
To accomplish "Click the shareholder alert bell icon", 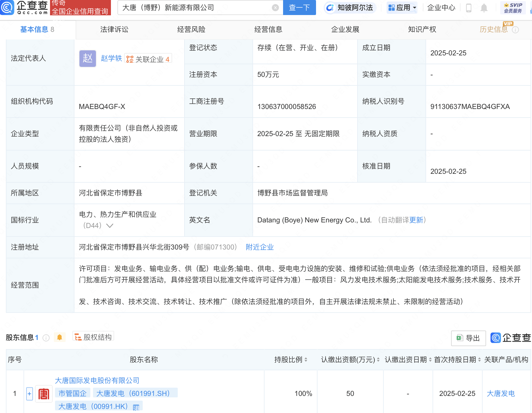I will 60,337.
